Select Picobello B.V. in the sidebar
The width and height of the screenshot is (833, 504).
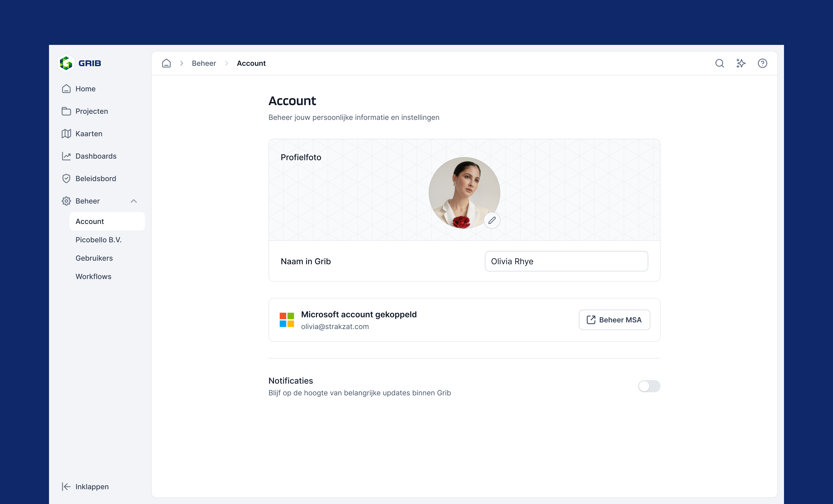pos(98,240)
